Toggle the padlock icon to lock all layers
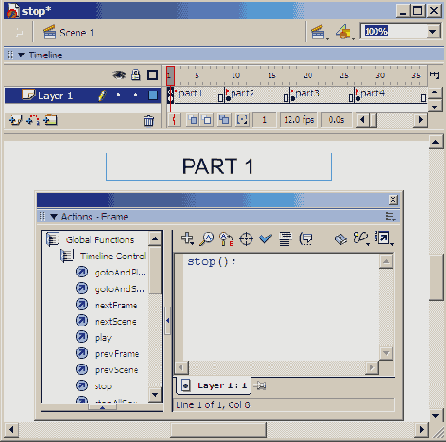The image size is (446, 442). (136, 75)
